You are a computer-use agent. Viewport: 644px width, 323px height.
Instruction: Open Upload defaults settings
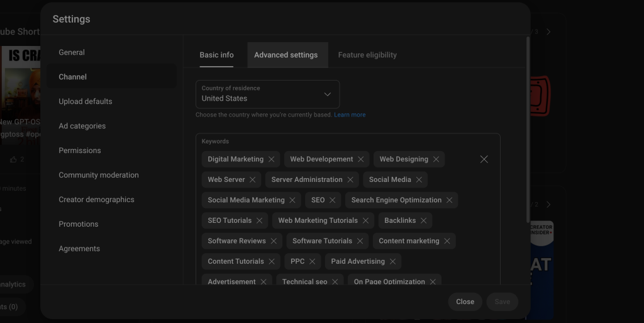tap(112, 101)
